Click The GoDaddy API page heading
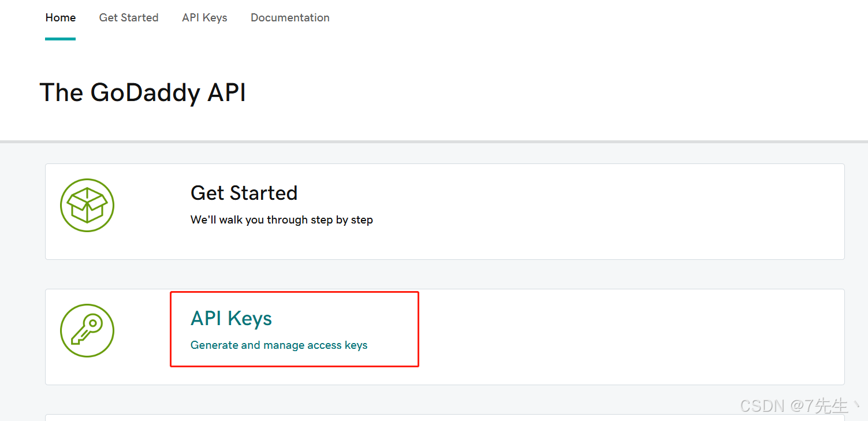The width and height of the screenshot is (868, 421). point(143,92)
